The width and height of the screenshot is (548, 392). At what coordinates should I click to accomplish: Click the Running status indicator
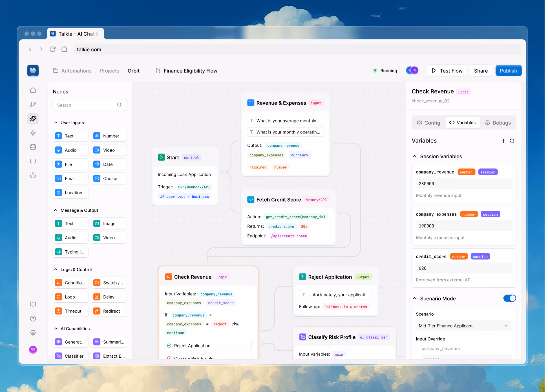[x=385, y=71]
